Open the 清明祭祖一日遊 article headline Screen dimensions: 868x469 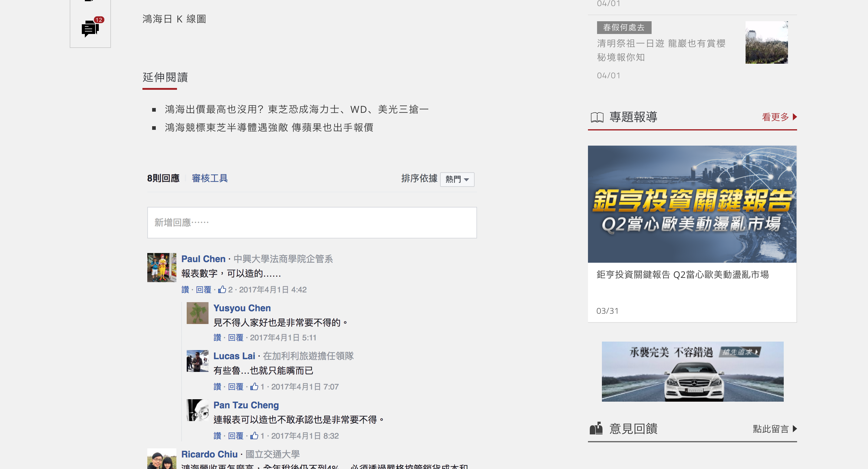pos(661,50)
